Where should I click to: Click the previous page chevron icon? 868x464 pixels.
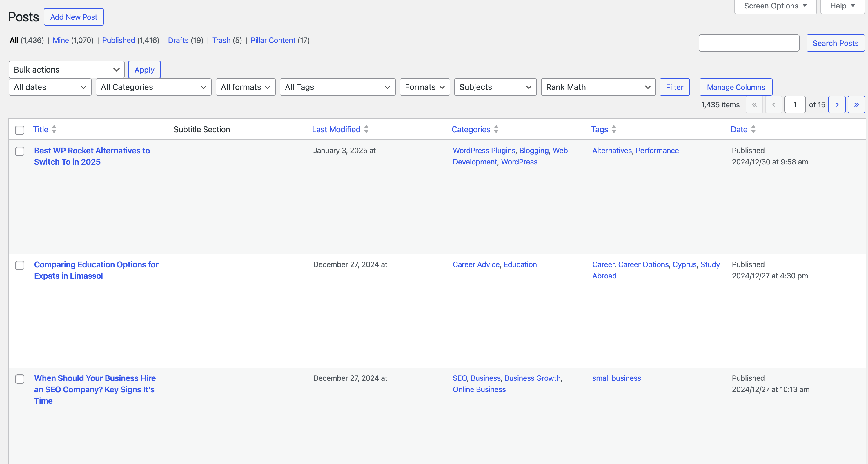click(774, 104)
